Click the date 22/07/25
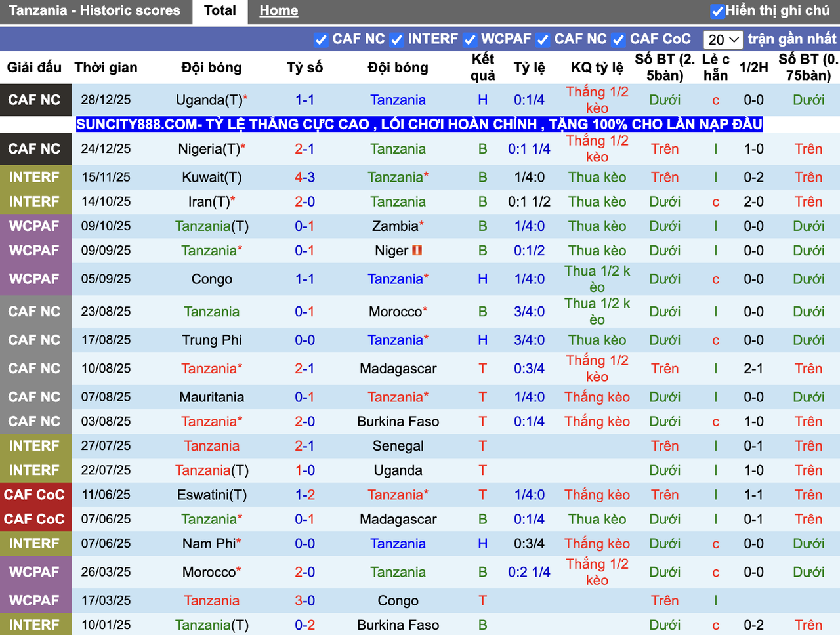Image resolution: width=840 pixels, height=635 pixels. (x=106, y=470)
